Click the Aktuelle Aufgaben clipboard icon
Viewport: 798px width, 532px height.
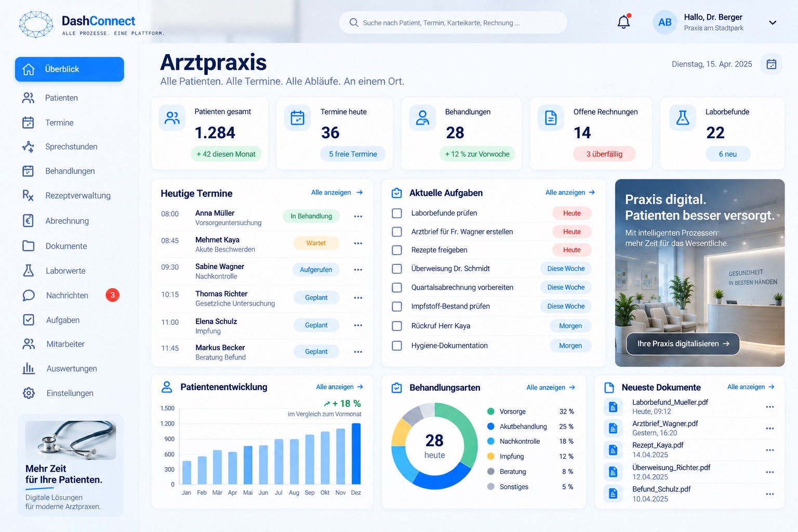[397, 193]
